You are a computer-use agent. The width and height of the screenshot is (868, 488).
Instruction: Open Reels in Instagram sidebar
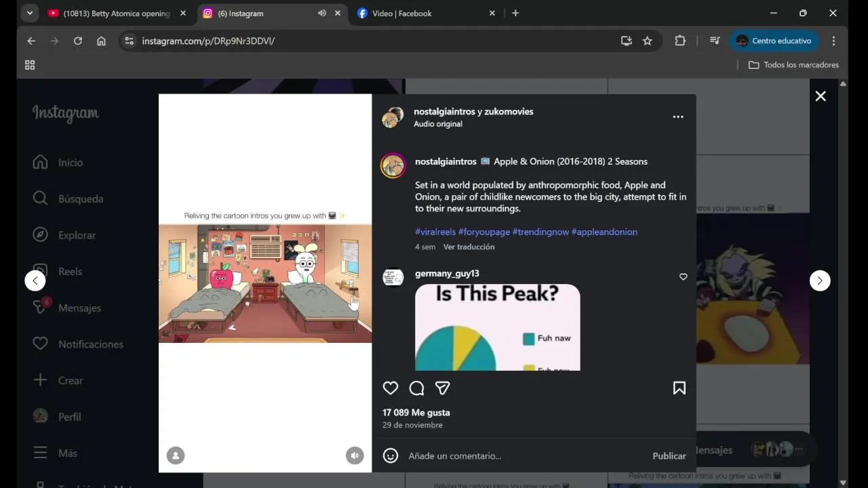[x=58, y=271]
